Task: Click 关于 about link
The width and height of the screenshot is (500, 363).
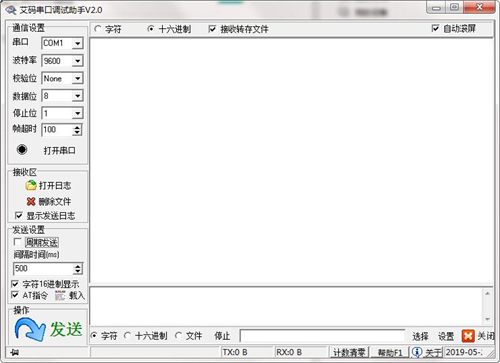Action: (433, 352)
